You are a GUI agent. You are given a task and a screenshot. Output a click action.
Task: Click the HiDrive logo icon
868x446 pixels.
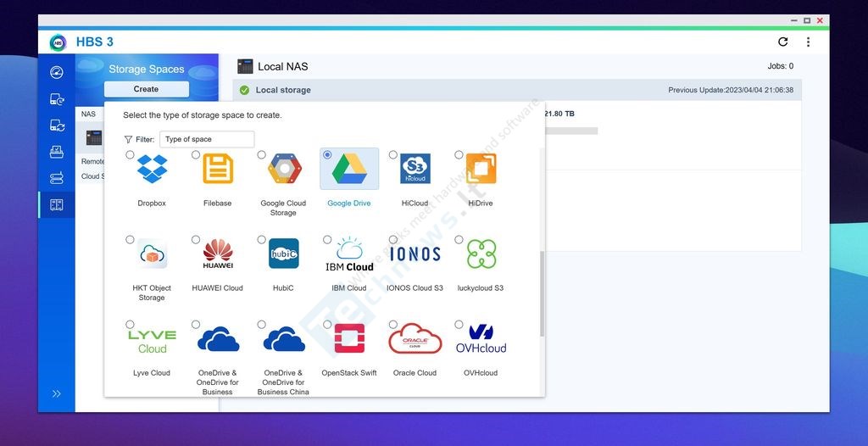click(481, 169)
